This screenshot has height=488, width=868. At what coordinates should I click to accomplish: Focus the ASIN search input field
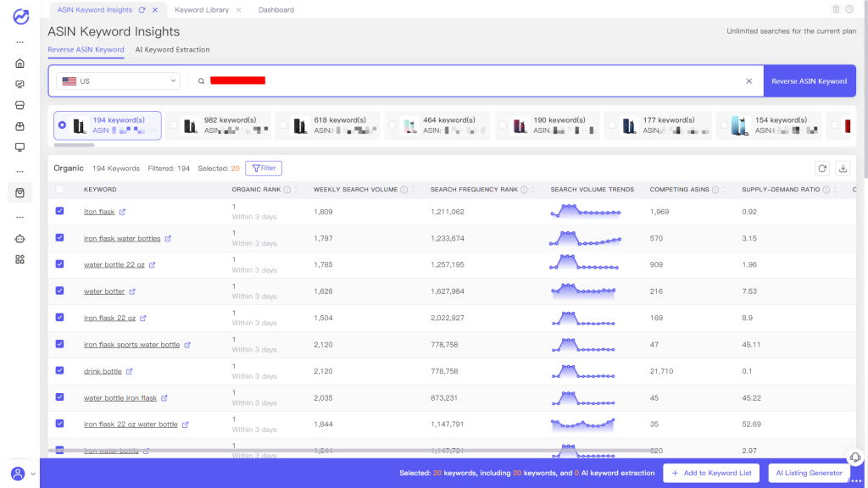click(x=476, y=80)
